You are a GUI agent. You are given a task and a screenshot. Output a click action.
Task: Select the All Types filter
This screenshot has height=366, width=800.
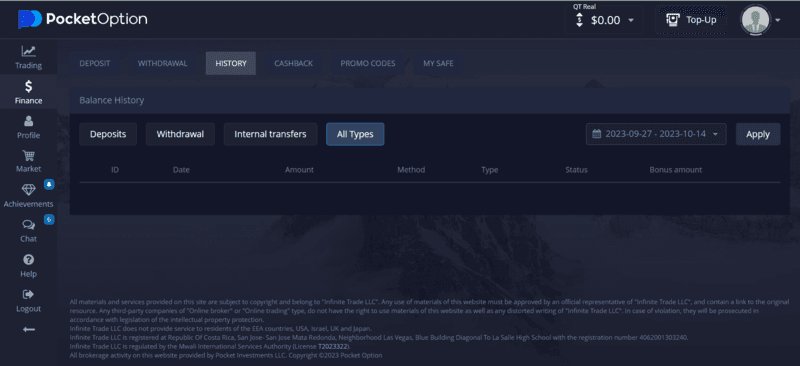355,134
